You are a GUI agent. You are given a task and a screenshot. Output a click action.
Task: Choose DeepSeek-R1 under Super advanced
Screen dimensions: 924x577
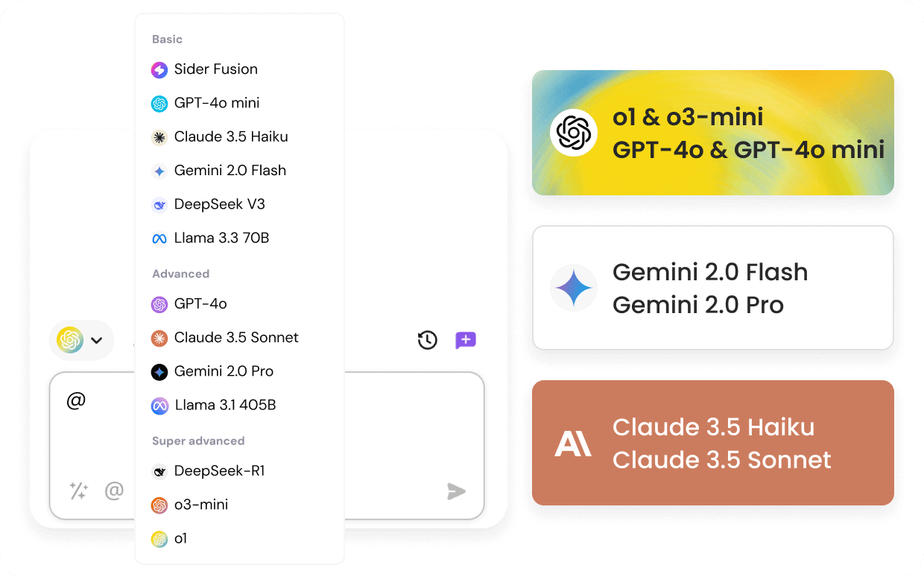[219, 471]
